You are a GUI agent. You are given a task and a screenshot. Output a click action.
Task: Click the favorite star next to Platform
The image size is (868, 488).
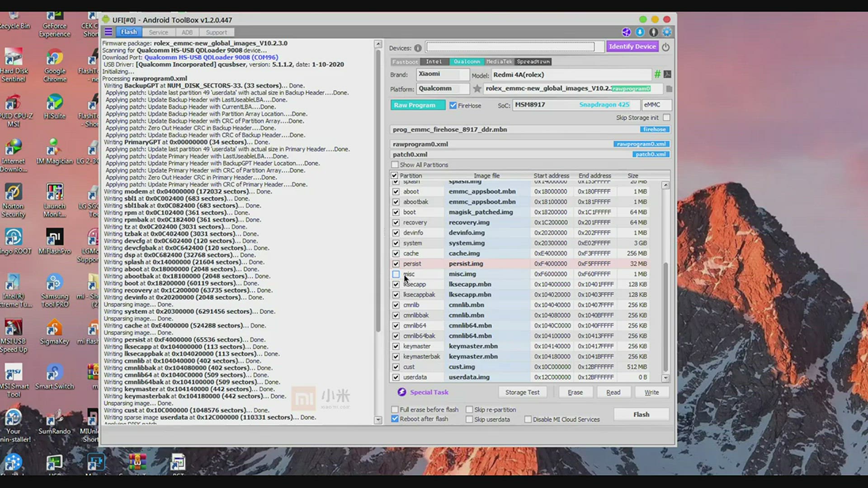(x=477, y=89)
